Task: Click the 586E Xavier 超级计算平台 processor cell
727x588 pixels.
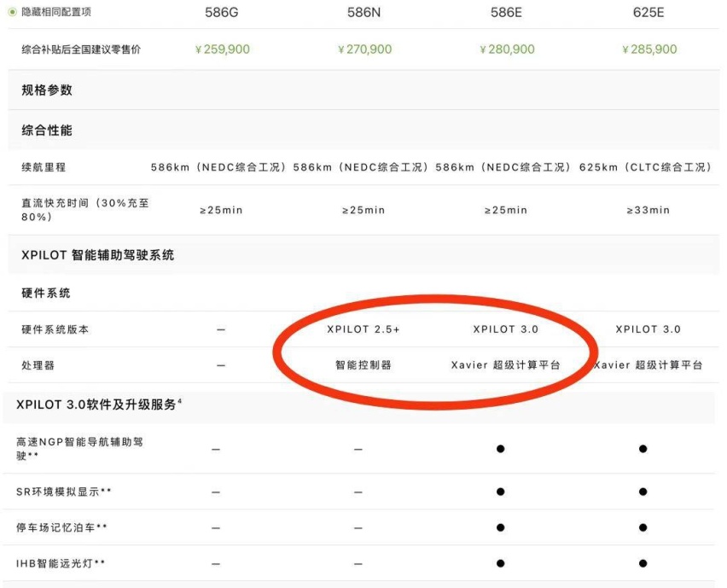Action: tap(506, 365)
